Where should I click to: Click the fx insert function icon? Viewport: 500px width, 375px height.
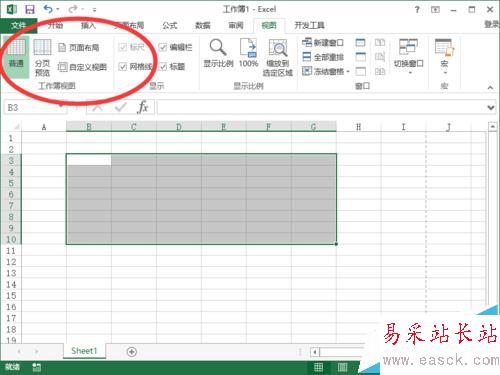[x=143, y=107]
